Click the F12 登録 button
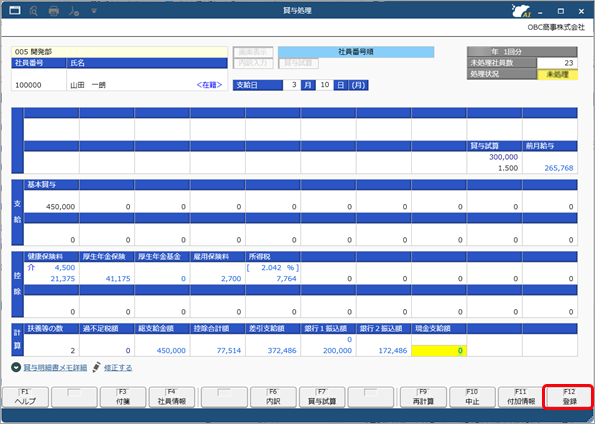This screenshot has width=595, height=424. coord(569,397)
